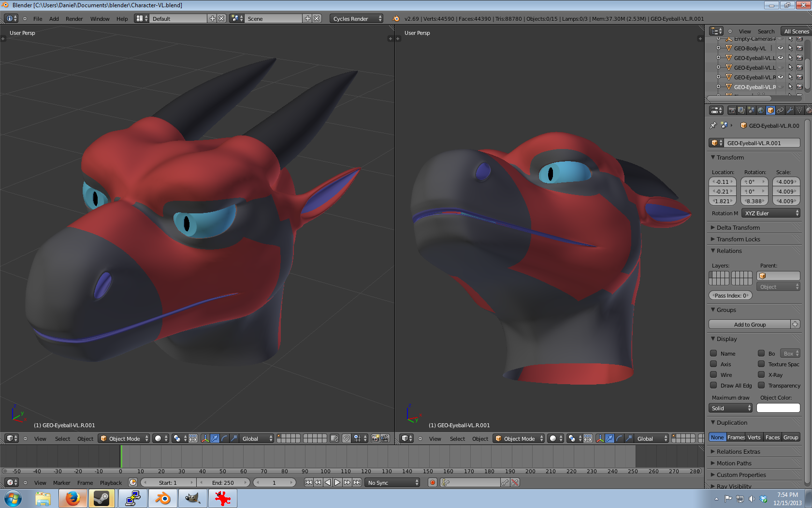
Task: Open the Rotation Mode XYZ Euler dropdown
Action: point(771,213)
